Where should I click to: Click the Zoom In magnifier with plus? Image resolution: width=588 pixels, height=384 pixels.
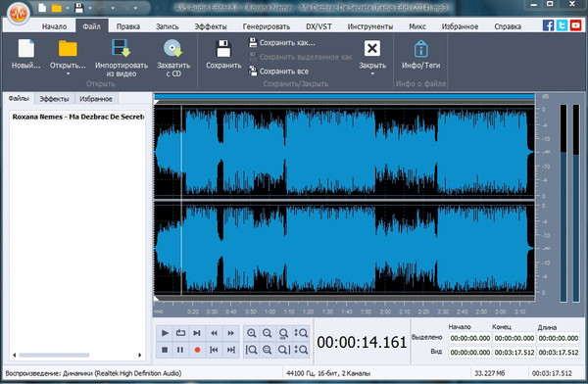[251, 333]
